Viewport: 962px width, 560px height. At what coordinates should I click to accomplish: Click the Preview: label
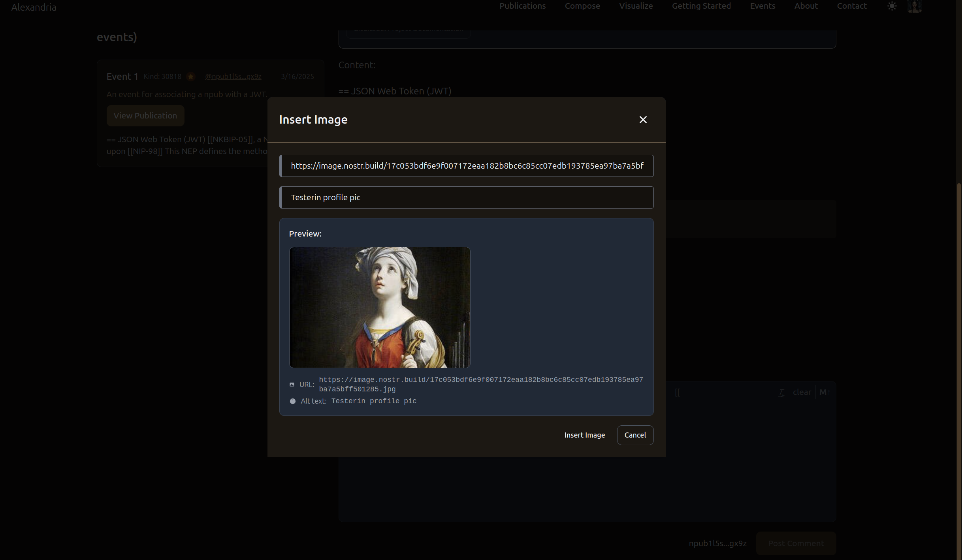point(305,234)
